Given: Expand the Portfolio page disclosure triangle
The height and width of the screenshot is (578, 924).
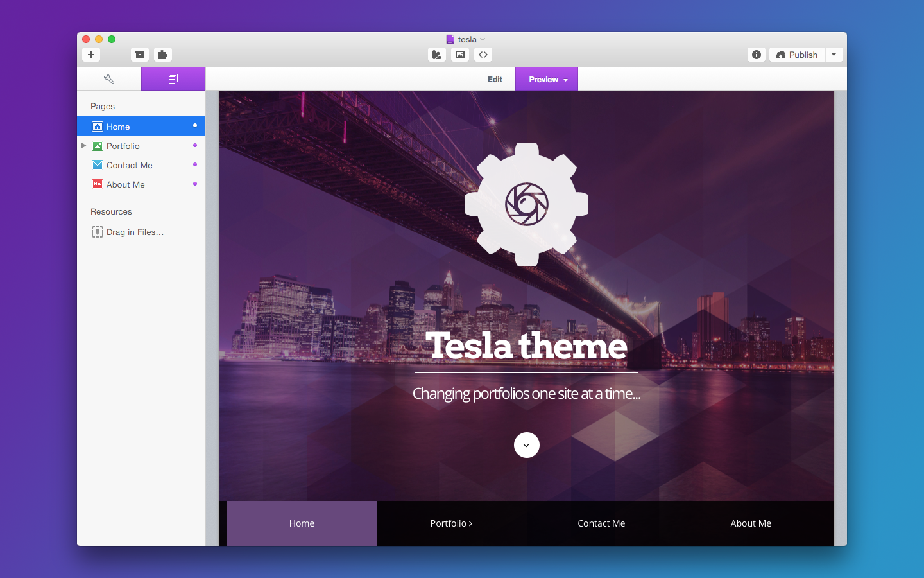Looking at the screenshot, I should [x=83, y=146].
